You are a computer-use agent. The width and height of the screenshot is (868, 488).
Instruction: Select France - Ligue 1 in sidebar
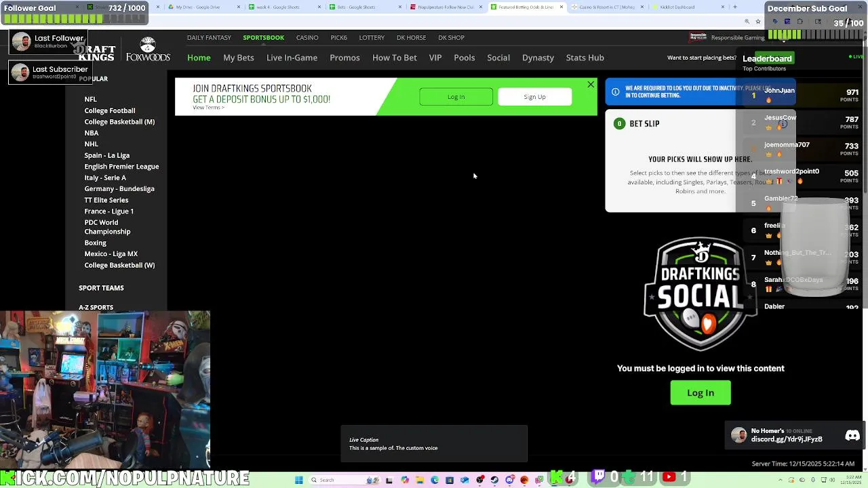tap(109, 211)
